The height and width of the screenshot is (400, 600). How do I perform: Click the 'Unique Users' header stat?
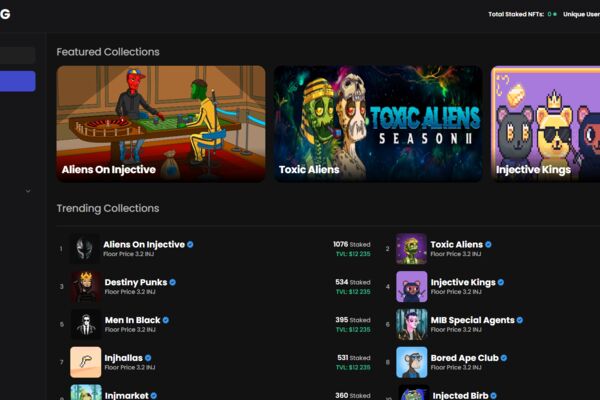(581, 14)
